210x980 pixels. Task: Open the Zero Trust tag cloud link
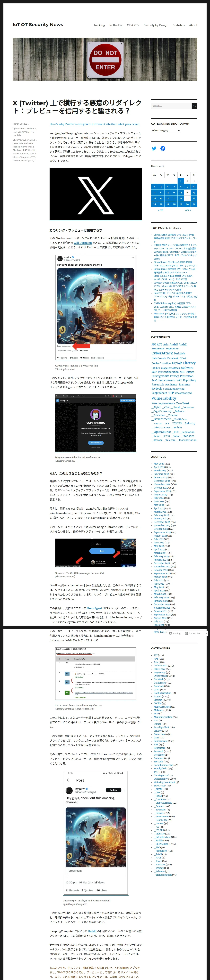click(x=183, y=403)
